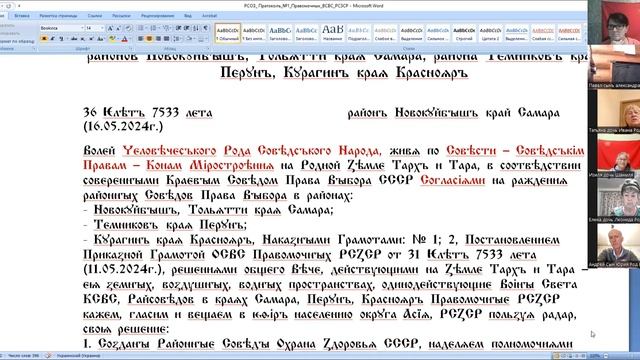Viewport: 640px width, 360px height.
Task: Open the References (Ссылки) tab
Action: [95, 16]
